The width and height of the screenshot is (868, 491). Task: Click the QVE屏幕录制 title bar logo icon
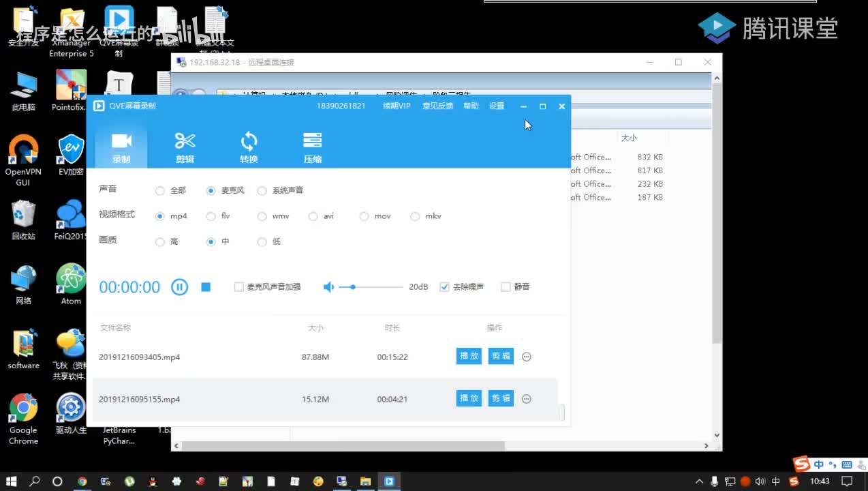coord(99,106)
